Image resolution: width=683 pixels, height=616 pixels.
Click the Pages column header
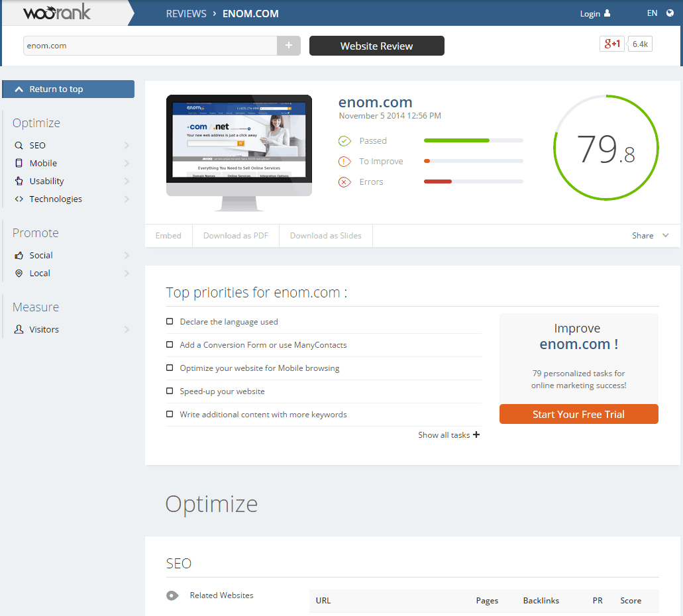click(x=487, y=600)
